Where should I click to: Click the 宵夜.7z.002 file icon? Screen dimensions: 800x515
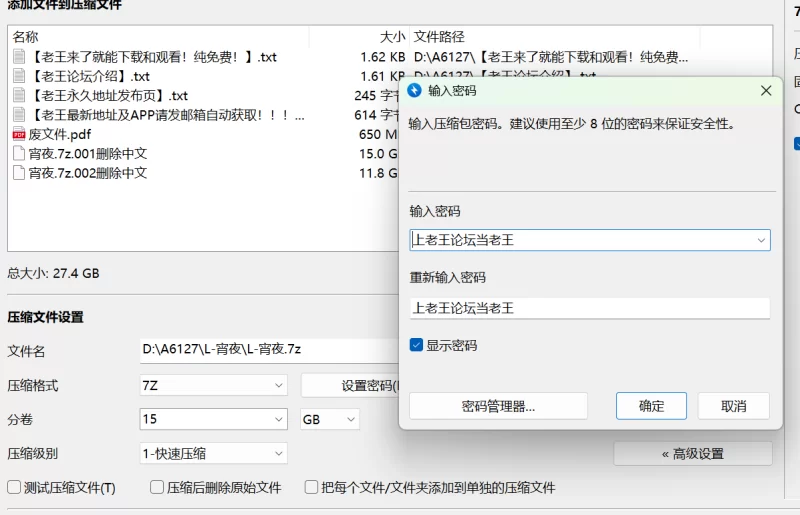(x=19, y=172)
